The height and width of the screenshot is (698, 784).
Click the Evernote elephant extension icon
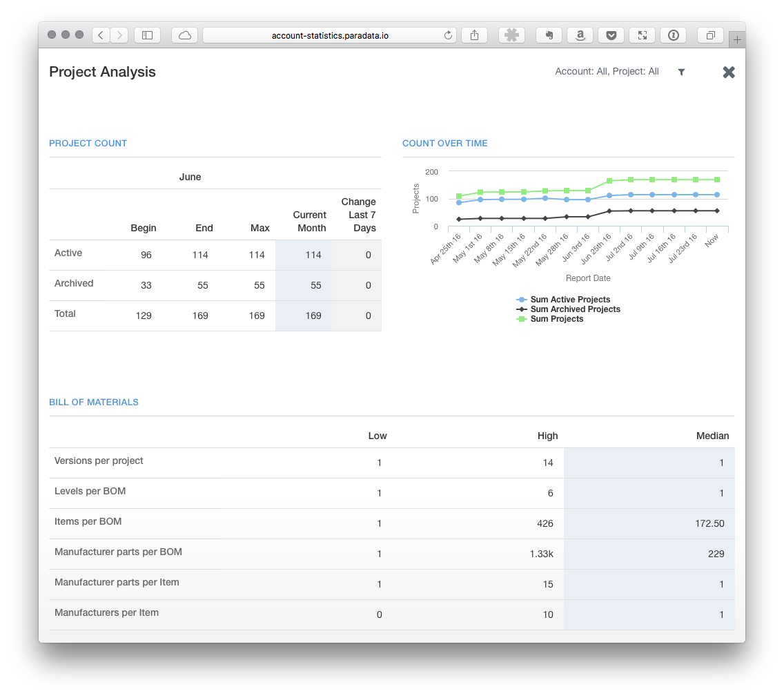tap(549, 35)
